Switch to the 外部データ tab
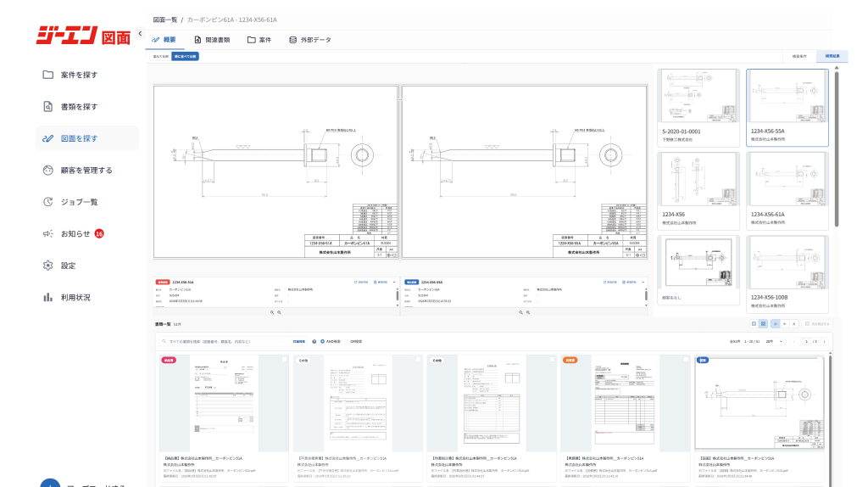 coord(310,40)
